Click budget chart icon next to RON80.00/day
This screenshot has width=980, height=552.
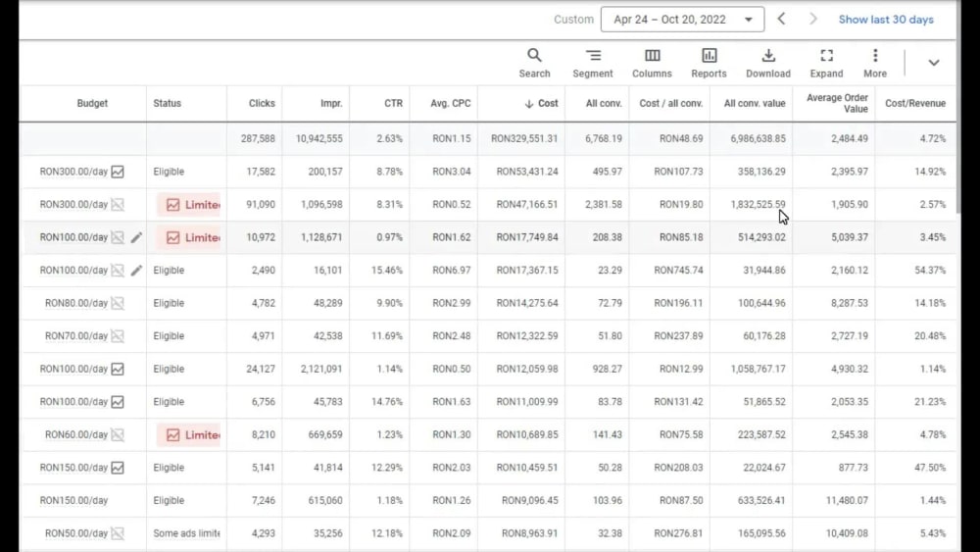(x=118, y=303)
